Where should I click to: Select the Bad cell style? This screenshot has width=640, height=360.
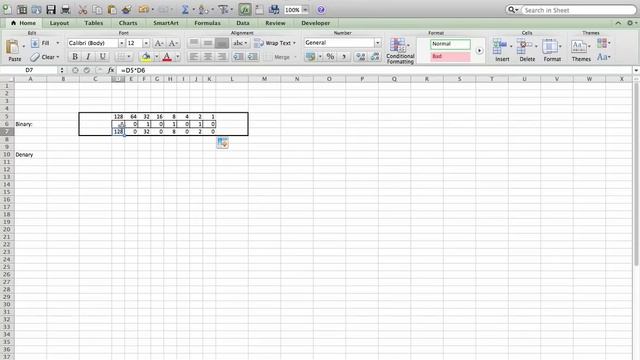[x=450, y=56]
